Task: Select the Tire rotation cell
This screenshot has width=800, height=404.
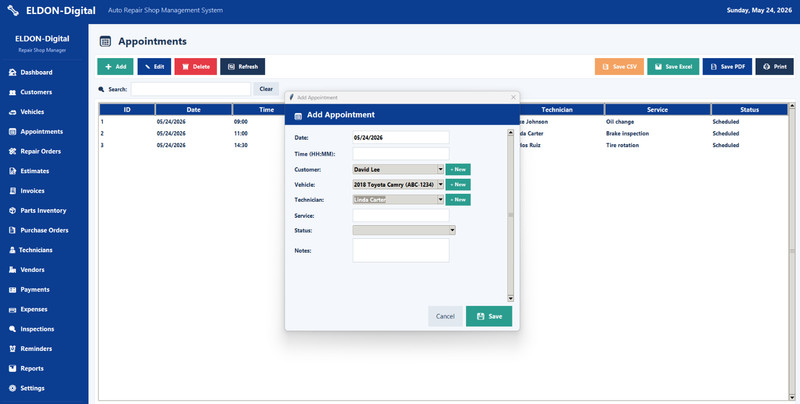Action: (622, 145)
